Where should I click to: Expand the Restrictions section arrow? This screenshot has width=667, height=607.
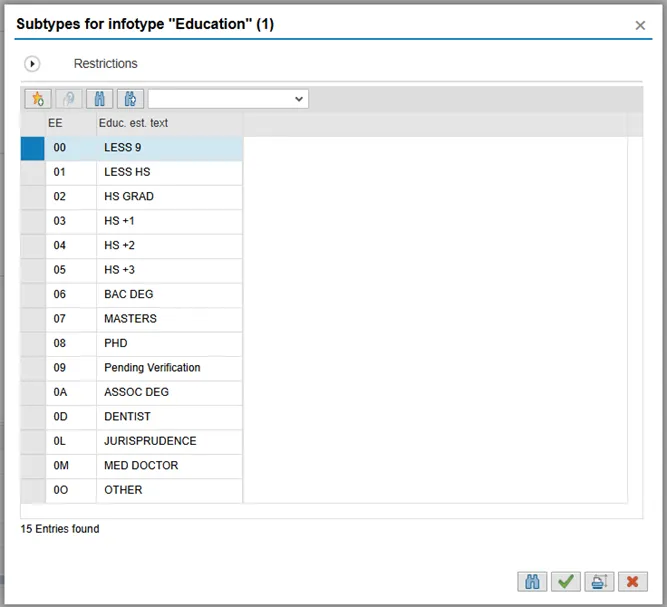[x=32, y=64]
